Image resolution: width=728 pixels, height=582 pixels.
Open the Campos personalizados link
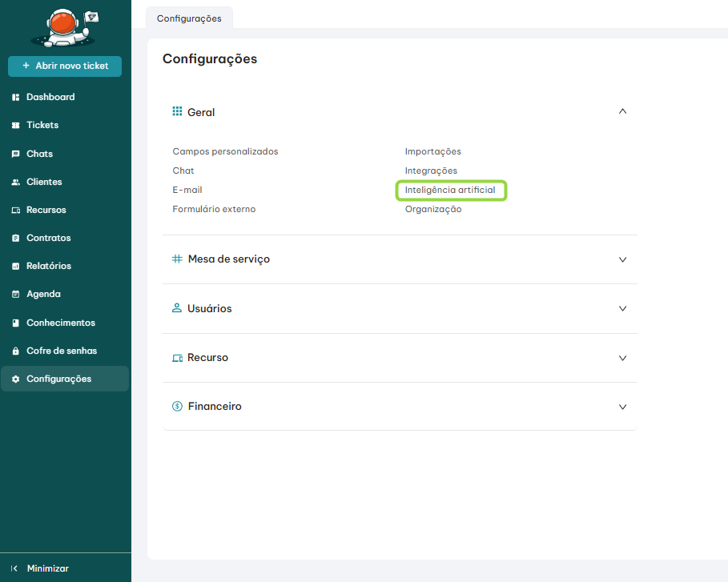point(225,151)
